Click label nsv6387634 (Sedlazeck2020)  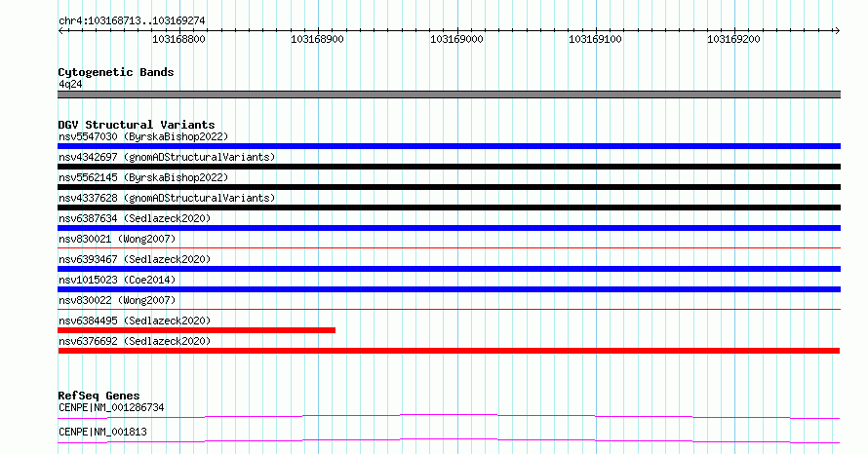(135, 218)
